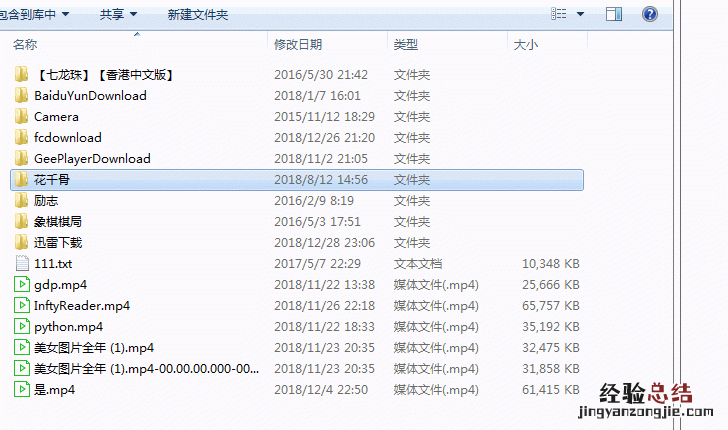Screen dimensions: 728x430
Task: Sort by the 类型 column header
Action: click(406, 45)
